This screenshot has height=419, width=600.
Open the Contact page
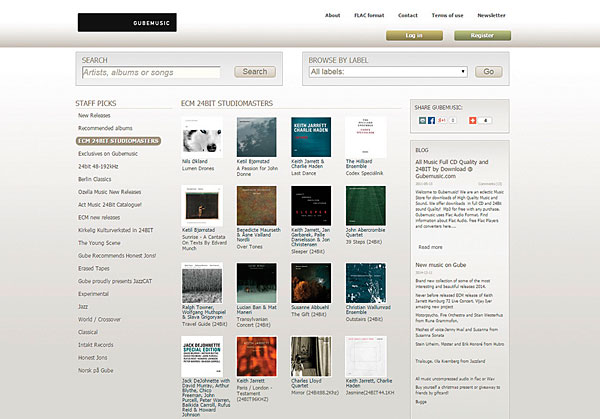click(x=408, y=15)
